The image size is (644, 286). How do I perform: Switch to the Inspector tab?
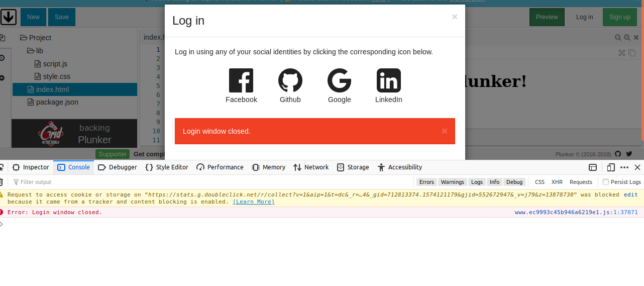pyautogui.click(x=31, y=167)
